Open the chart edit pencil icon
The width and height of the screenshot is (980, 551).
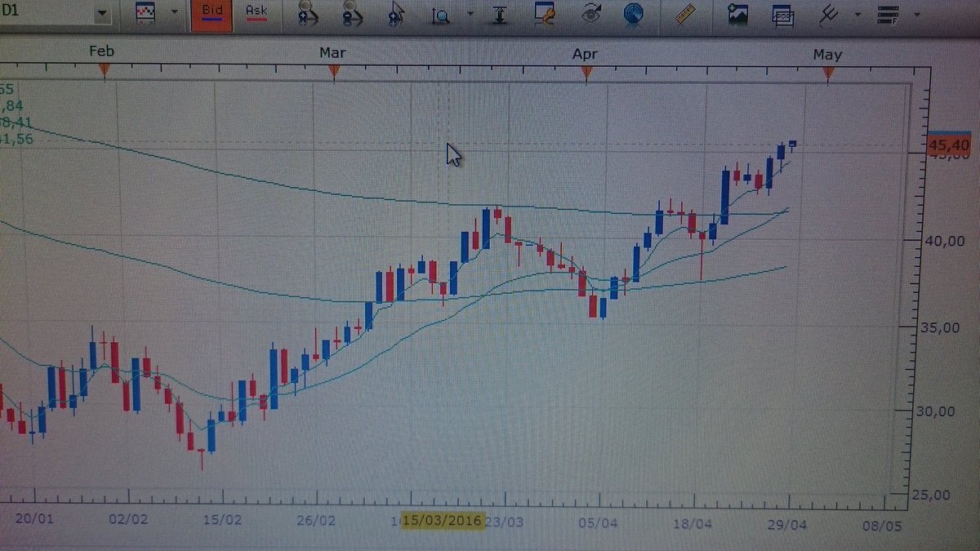coord(544,13)
